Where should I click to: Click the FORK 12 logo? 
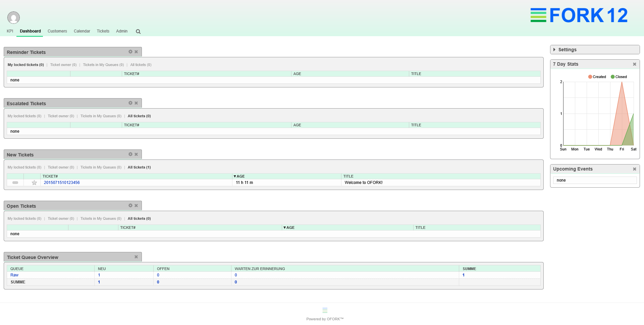[x=579, y=15]
